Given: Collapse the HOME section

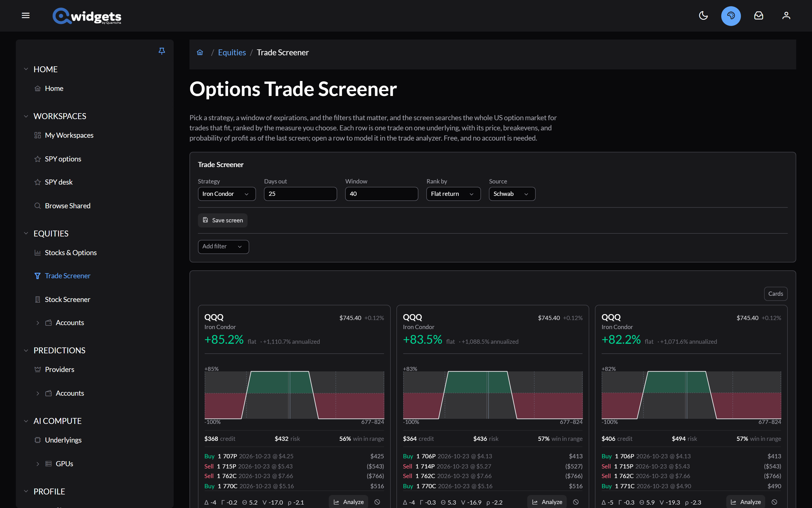Looking at the screenshot, I should (26, 69).
